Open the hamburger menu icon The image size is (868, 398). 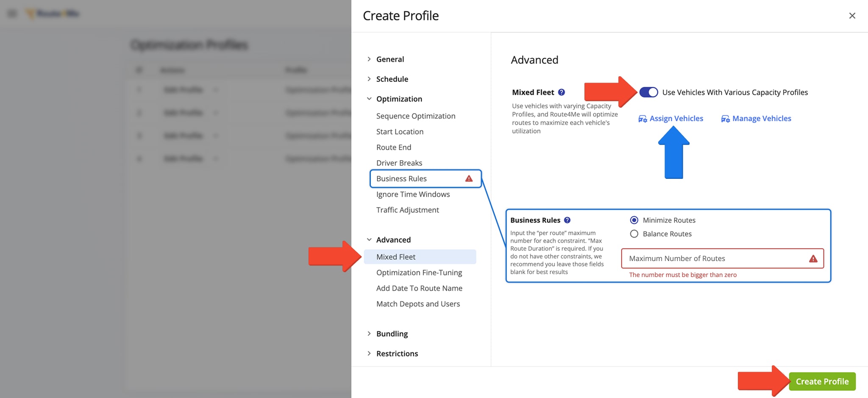pyautogui.click(x=12, y=14)
